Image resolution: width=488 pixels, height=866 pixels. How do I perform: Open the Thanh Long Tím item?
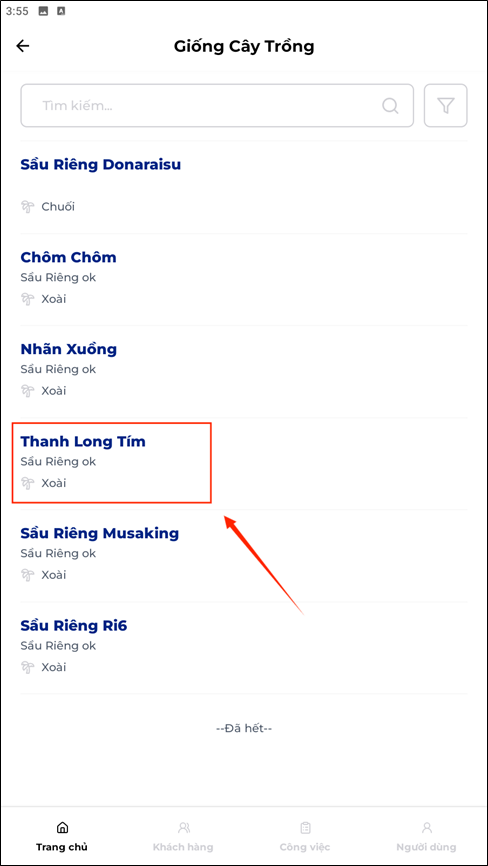click(x=244, y=464)
